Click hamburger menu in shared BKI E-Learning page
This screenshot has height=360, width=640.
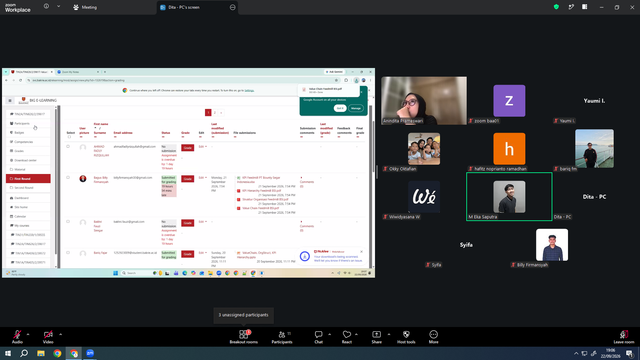(10, 100)
